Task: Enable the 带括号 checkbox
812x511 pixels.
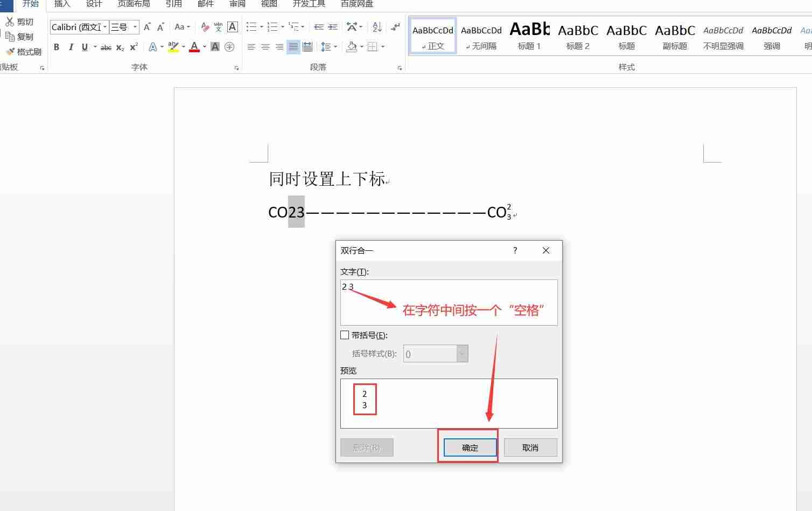Action: (x=344, y=334)
